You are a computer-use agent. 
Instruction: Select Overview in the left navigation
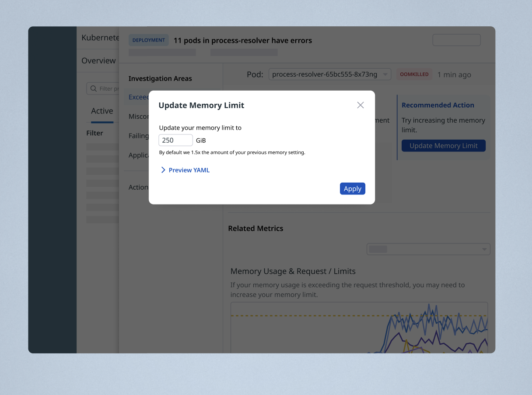[x=98, y=60]
